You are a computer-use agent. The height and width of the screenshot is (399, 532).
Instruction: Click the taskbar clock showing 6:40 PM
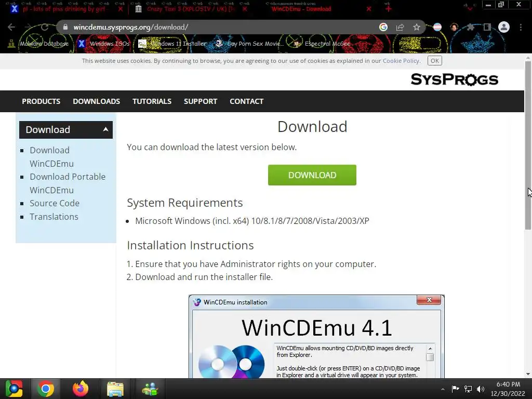pyautogui.click(x=508, y=389)
